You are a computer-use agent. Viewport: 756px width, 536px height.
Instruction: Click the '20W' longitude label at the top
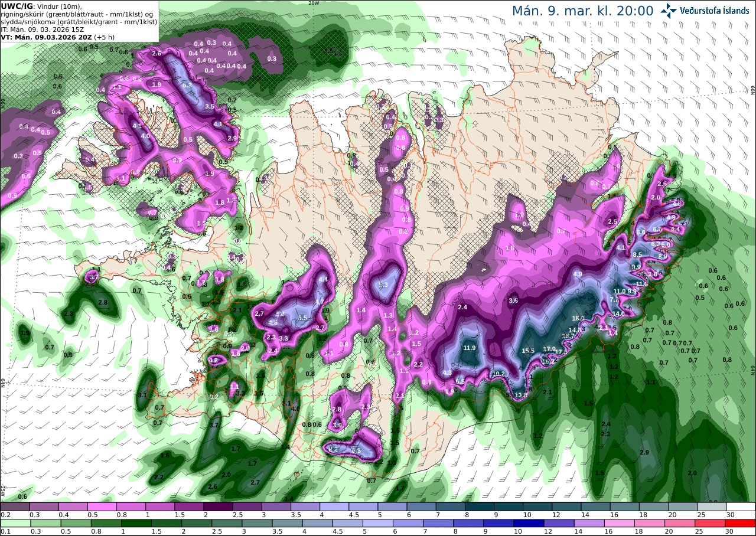(x=314, y=3)
